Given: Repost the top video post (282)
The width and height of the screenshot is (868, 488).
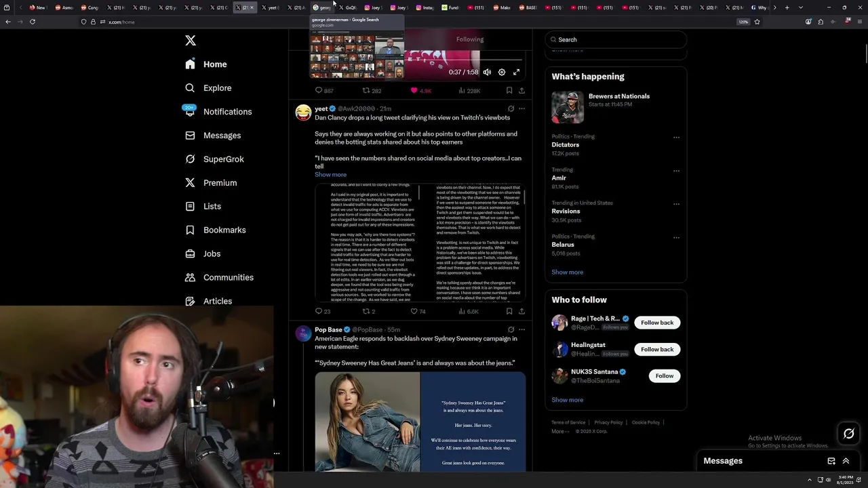Looking at the screenshot, I should coord(371,90).
